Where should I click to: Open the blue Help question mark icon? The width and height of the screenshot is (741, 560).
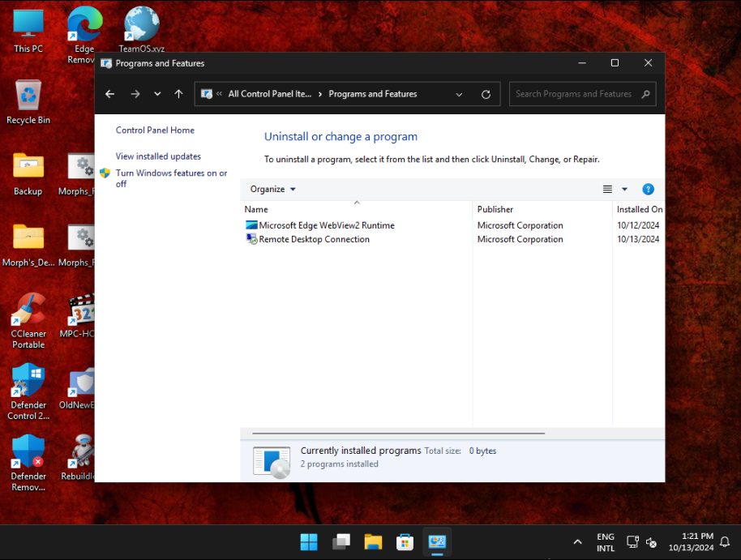click(x=648, y=189)
